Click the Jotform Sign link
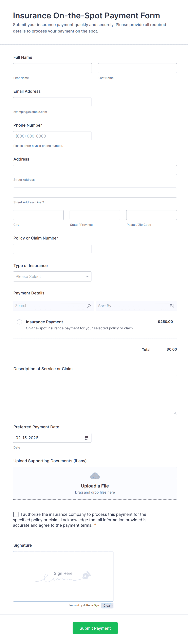 pyautogui.click(x=91, y=605)
